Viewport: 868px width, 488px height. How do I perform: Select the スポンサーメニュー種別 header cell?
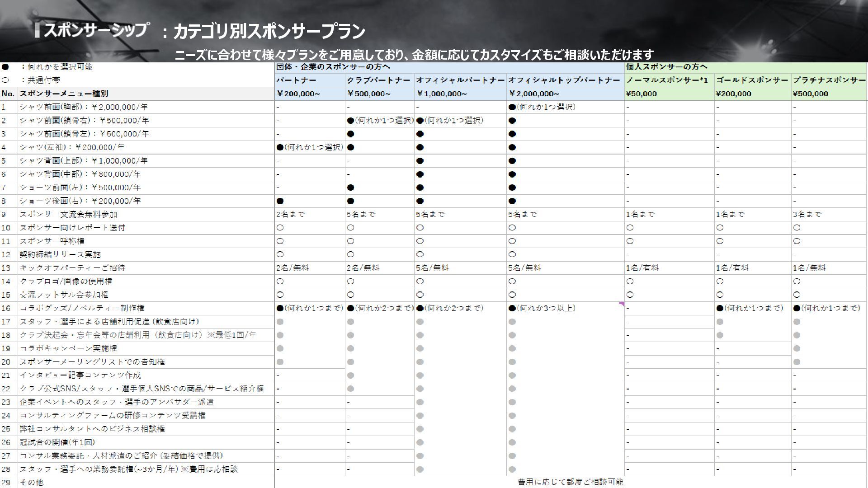(63, 94)
